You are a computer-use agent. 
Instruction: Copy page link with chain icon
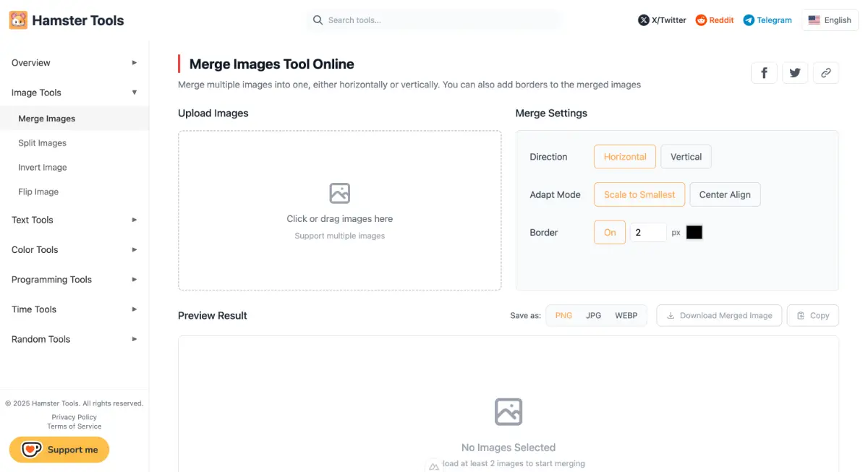point(826,72)
